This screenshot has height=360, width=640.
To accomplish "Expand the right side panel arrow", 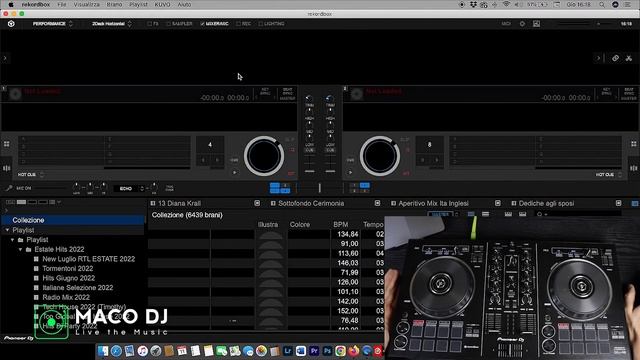I will tap(598, 58).
